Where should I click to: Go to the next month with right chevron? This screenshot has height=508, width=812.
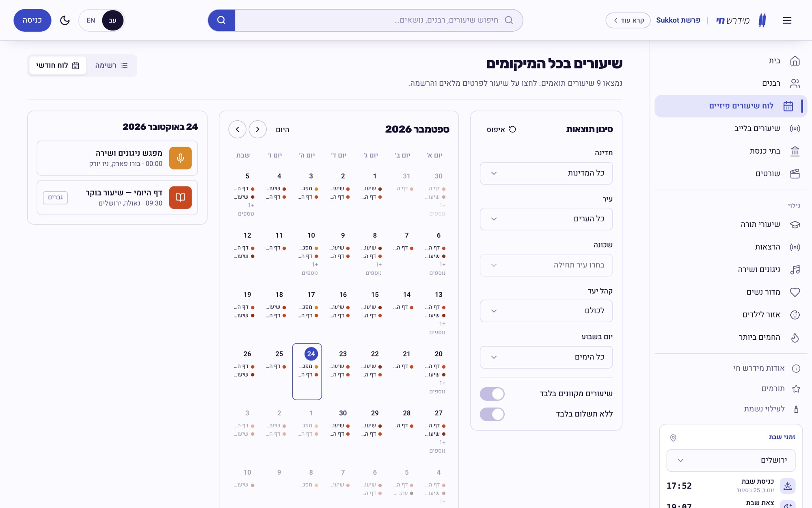click(x=257, y=129)
